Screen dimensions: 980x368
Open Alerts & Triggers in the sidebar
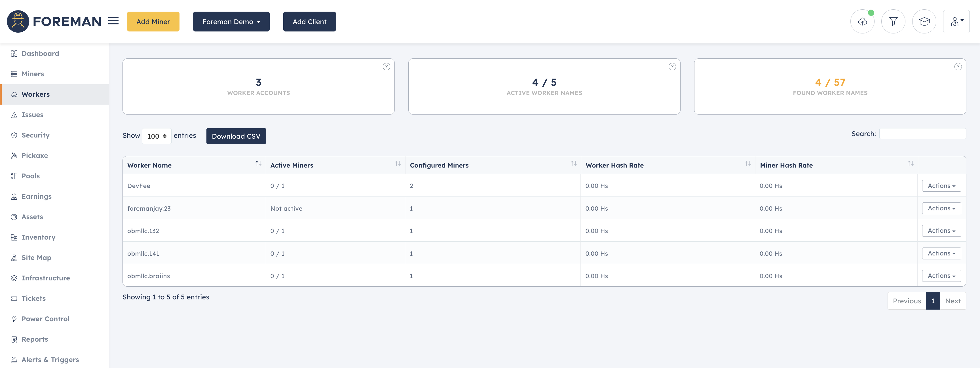(55, 360)
